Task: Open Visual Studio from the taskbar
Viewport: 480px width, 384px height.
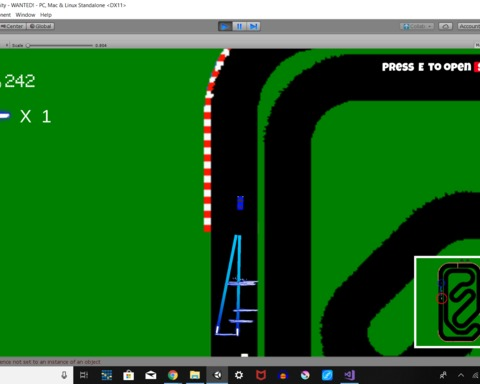Action: pyautogui.click(x=349, y=375)
